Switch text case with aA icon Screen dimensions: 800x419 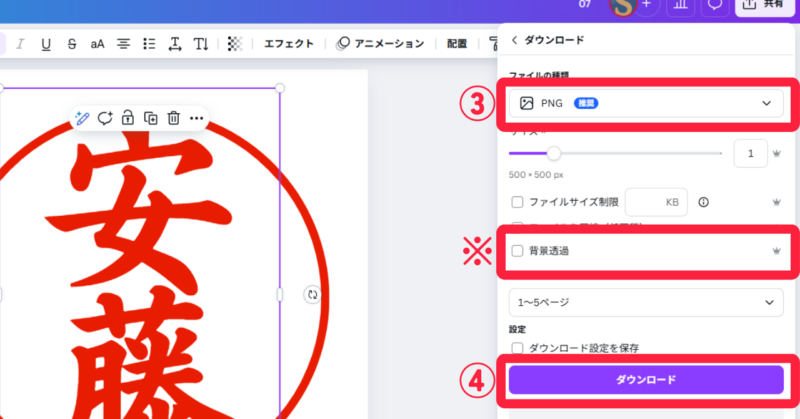(97, 44)
